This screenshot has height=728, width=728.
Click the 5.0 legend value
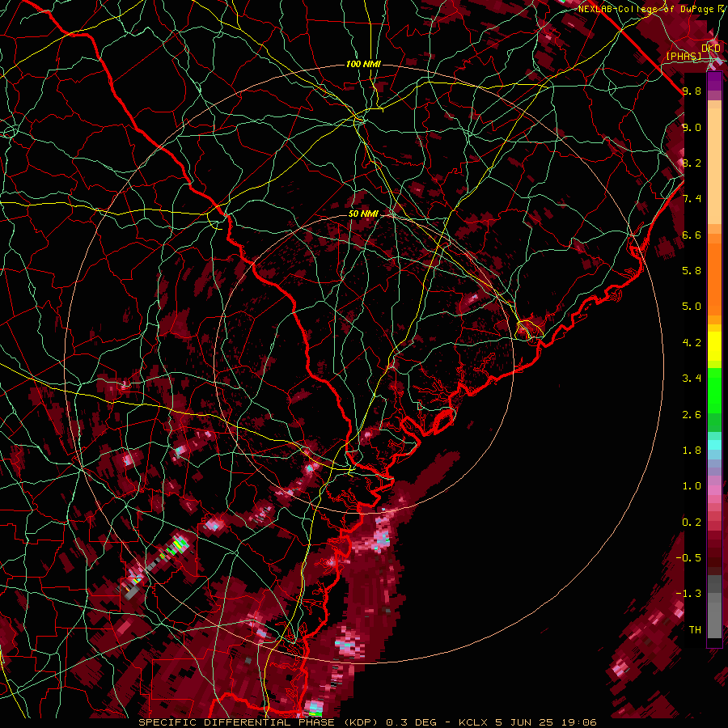click(x=692, y=307)
